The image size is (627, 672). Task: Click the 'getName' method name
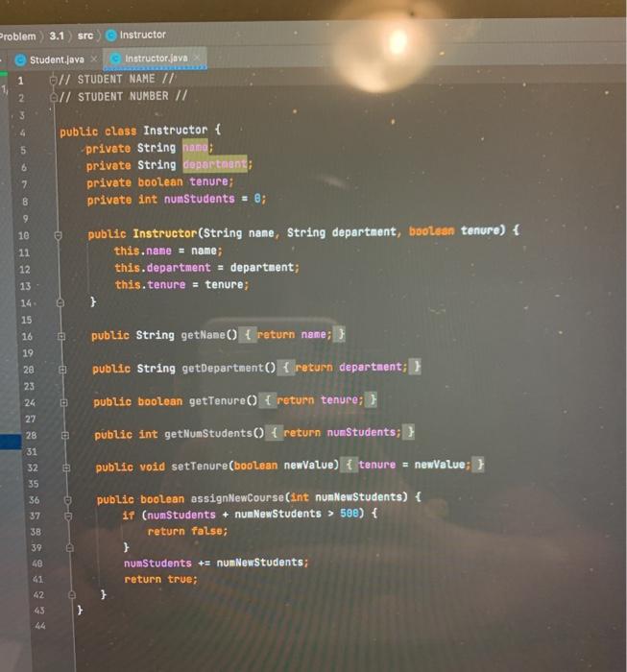[x=204, y=335]
